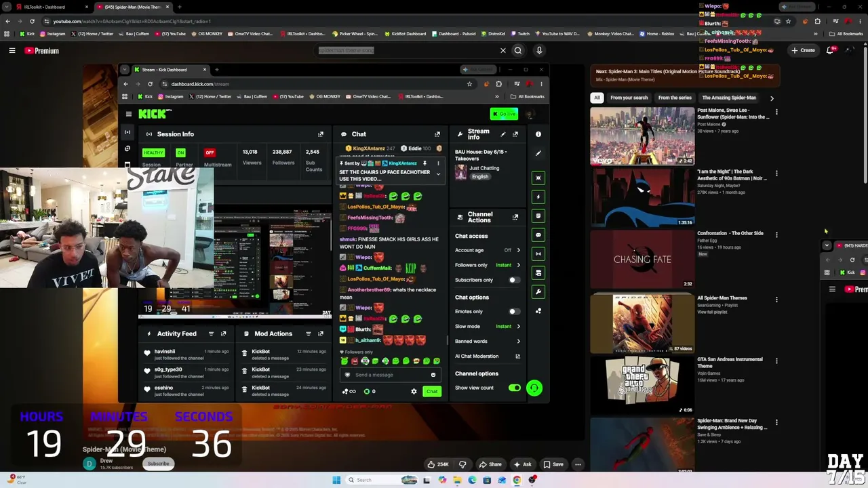Open Windows Start menu on taskbar
This screenshot has height=488, width=868.
click(336, 480)
